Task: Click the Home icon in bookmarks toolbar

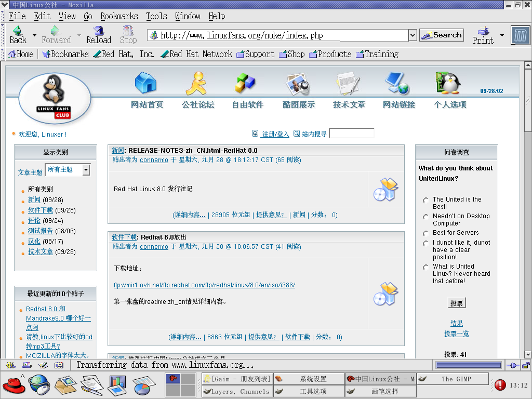Action: coord(12,54)
